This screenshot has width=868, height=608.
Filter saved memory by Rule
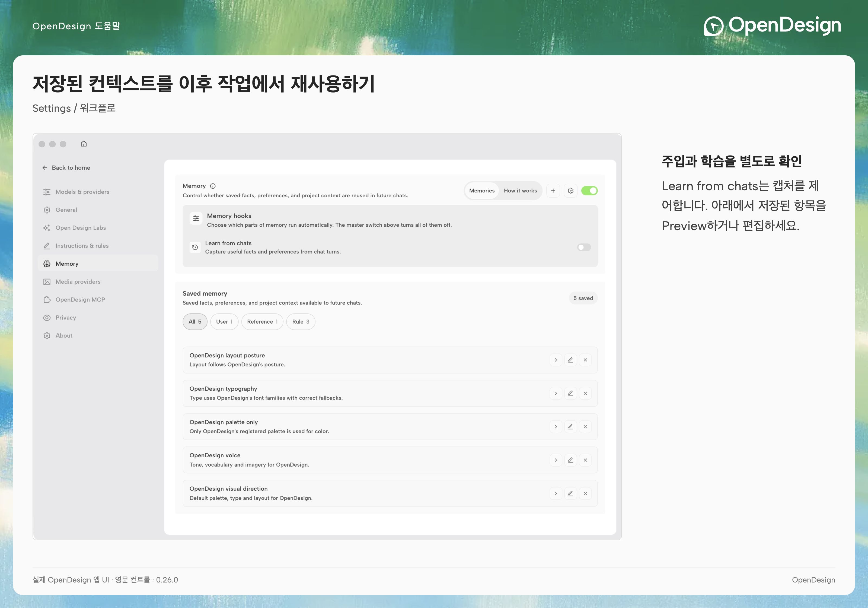pos(301,322)
